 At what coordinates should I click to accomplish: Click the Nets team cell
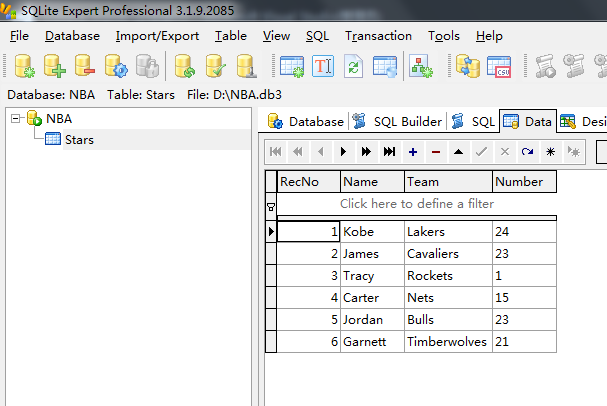448,298
